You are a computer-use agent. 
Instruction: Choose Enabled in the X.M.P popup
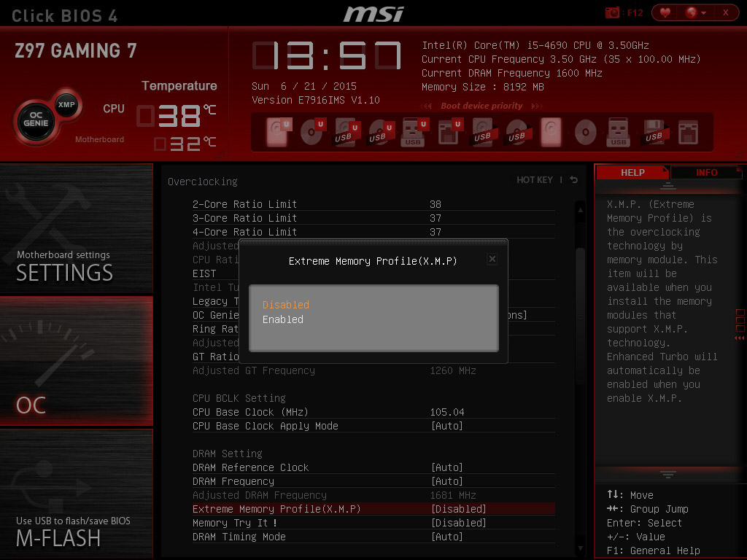pos(283,319)
